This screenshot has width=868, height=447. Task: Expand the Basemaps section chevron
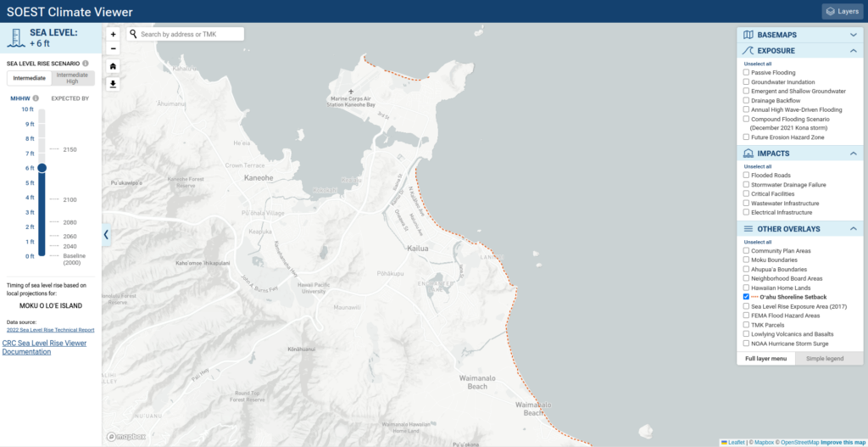pyautogui.click(x=853, y=35)
